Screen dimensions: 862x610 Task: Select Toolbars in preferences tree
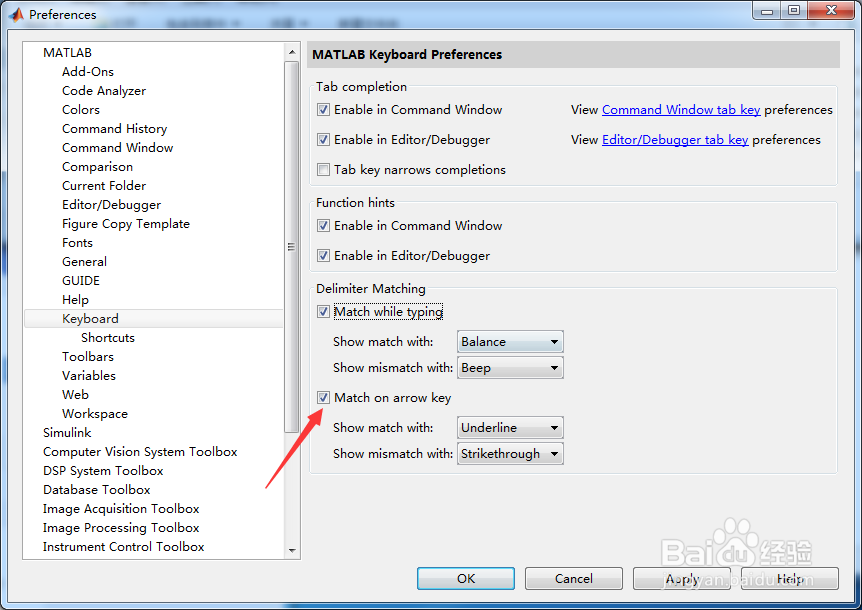tap(88, 357)
